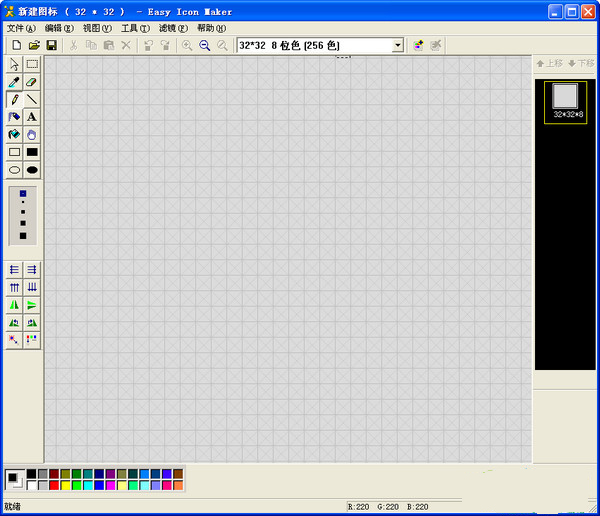Select the straight line tool

pyautogui.click(x=32, y=100)
